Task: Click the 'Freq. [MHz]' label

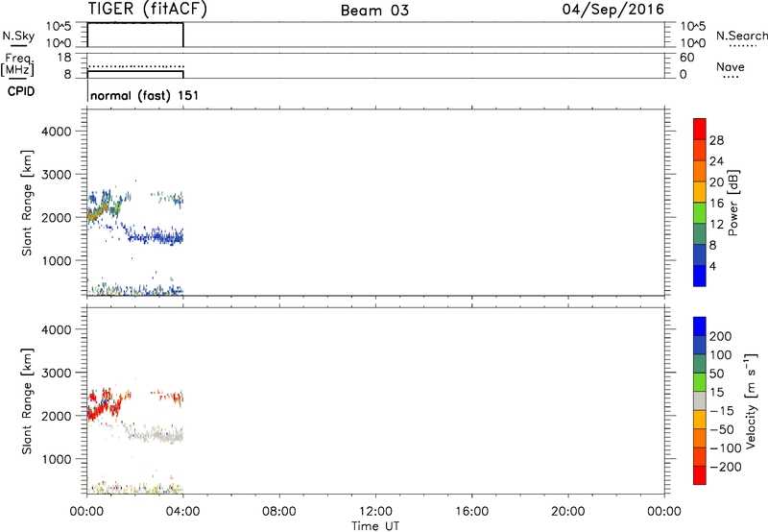Action: click(17, 65)
